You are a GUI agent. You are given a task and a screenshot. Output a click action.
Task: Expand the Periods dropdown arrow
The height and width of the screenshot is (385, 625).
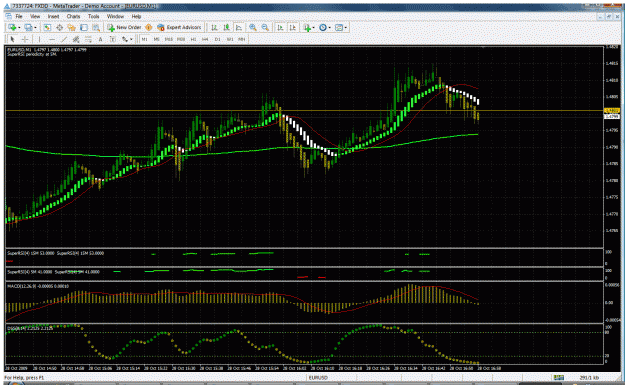(x=330, y=28)
